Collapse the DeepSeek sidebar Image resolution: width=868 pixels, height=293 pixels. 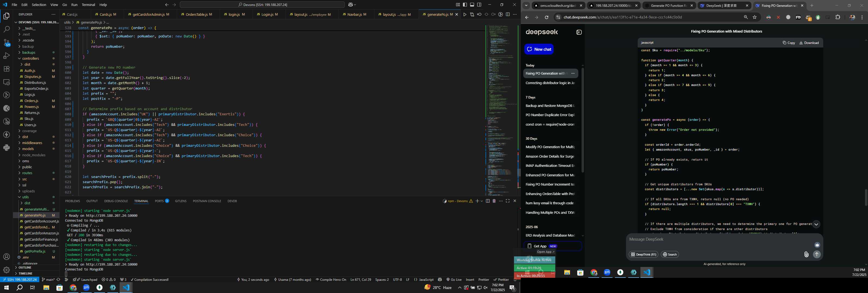pos(579,32)
